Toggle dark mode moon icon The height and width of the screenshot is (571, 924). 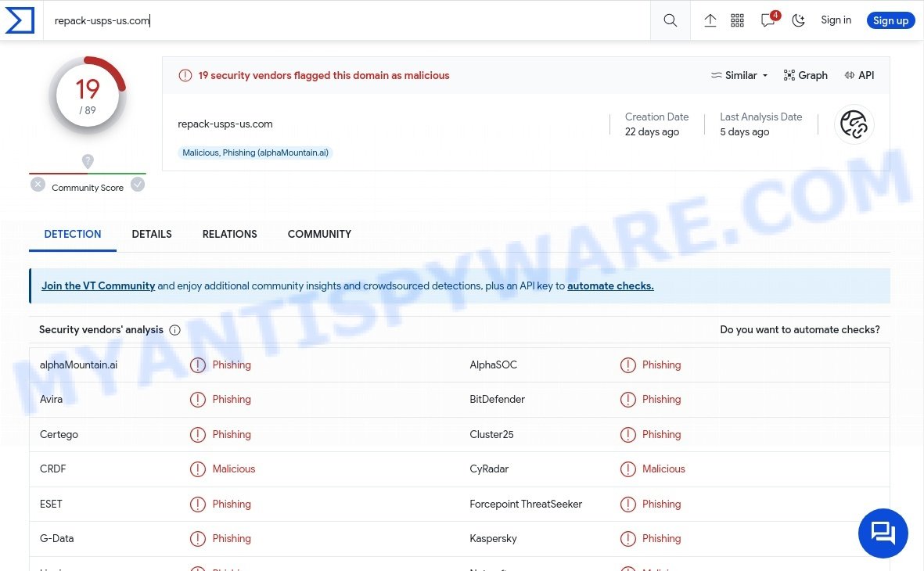(x=799, y=20)
